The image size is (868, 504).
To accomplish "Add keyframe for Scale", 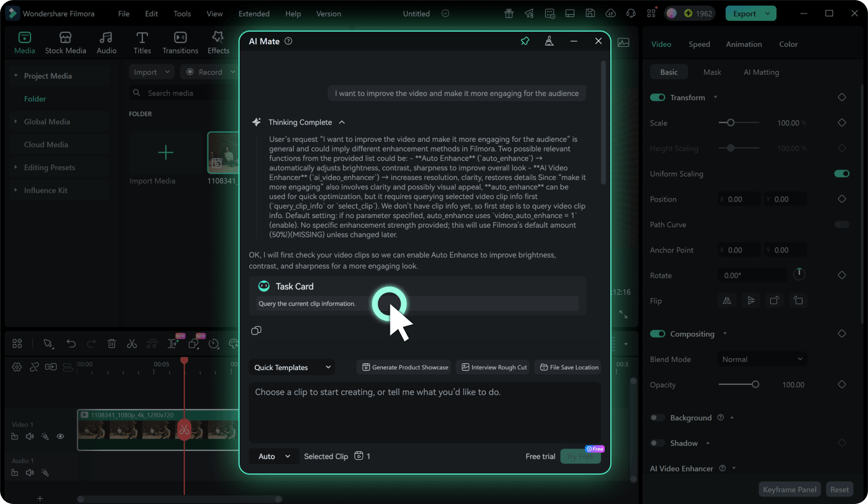I will coord(842,123).
